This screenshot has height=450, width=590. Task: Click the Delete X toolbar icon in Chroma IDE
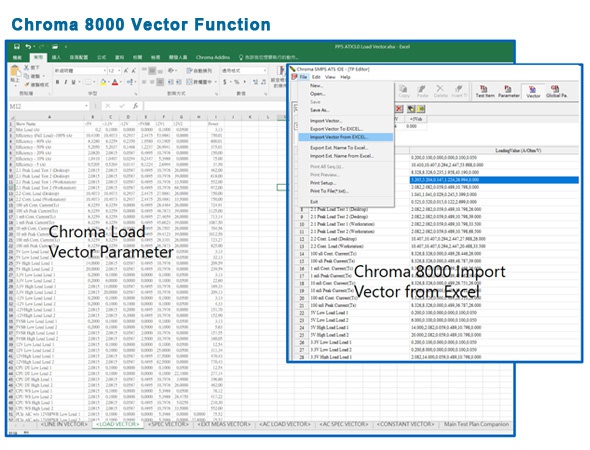pos(440,91)
